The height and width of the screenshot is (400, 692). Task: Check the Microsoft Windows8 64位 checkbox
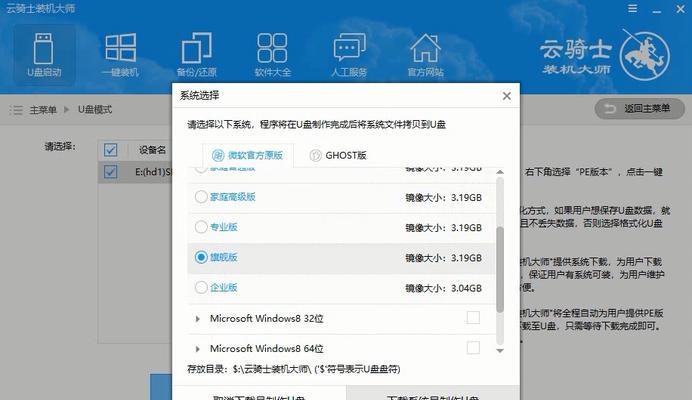(x=473, y=348)
